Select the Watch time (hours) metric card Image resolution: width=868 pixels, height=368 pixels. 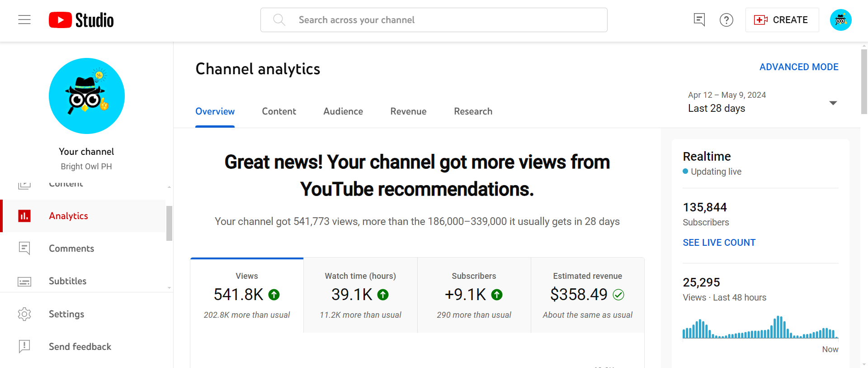click(360, 295)
